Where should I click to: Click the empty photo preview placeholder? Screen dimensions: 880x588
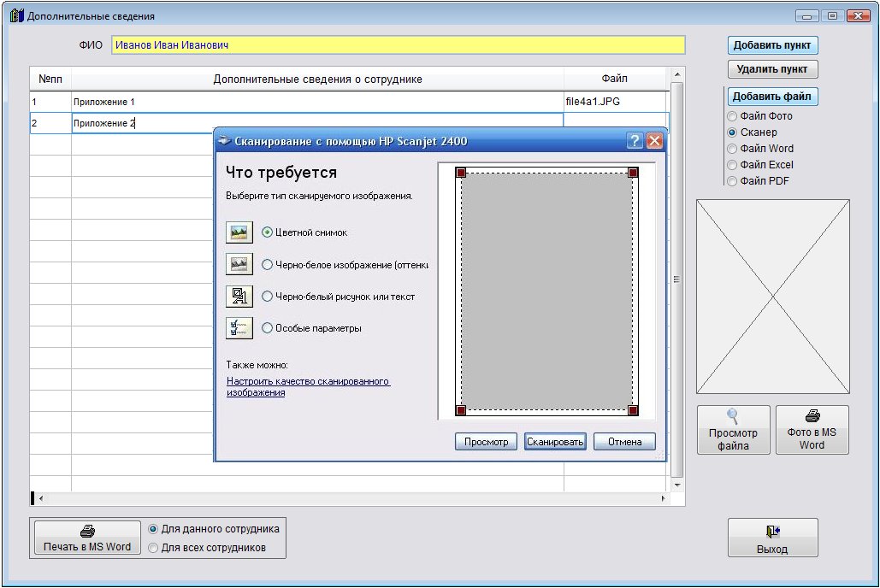pos(772,297)
